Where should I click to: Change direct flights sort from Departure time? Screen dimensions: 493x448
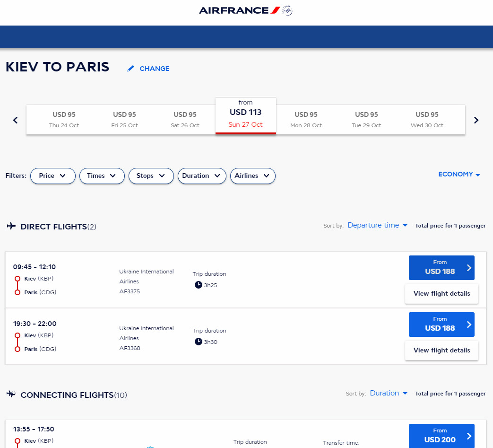click(377, 225)
